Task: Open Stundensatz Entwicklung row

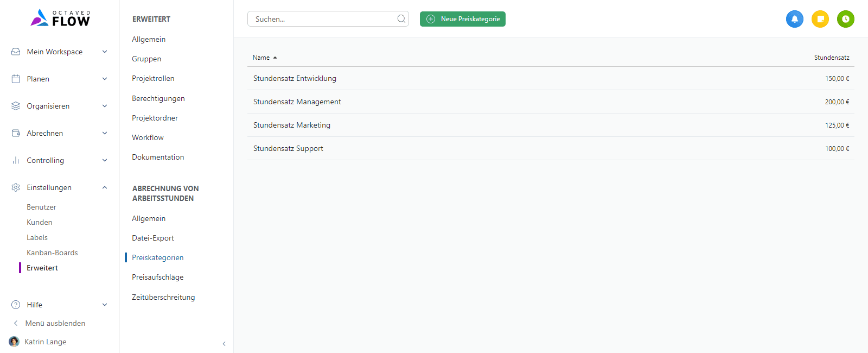Action: coord(551,78)
